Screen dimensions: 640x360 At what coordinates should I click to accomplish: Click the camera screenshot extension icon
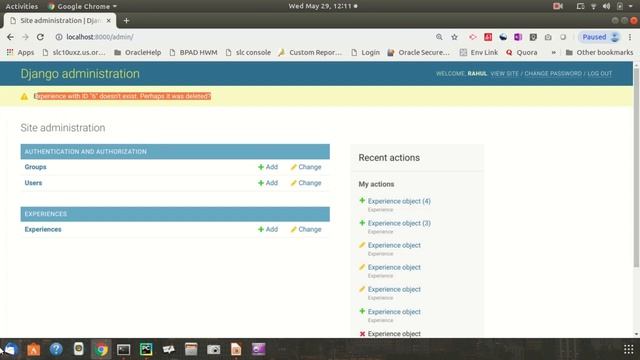tap(548, 37)
